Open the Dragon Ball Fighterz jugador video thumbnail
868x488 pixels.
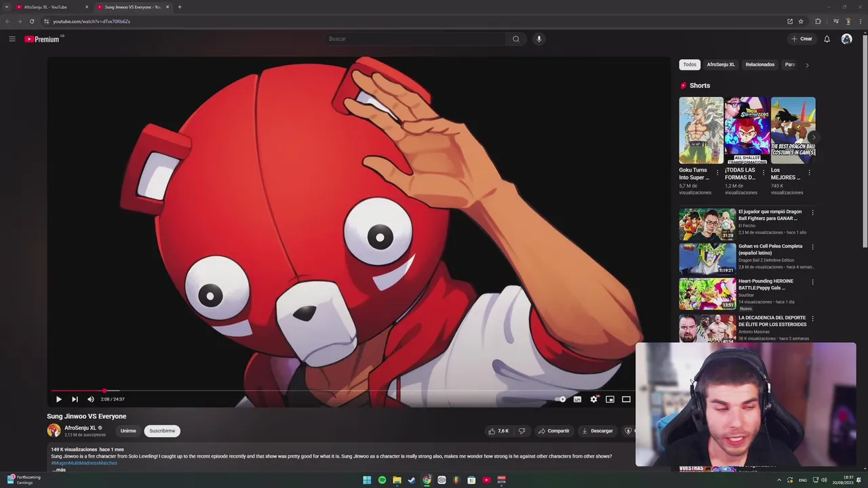pos(707,224)
